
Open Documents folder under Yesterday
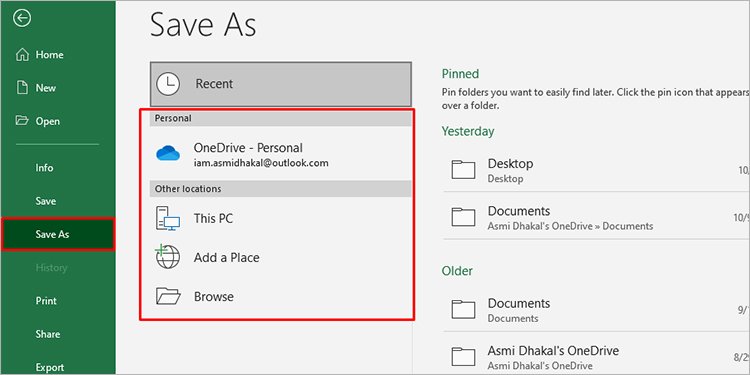pyautogui.click(x=596, y=217)
